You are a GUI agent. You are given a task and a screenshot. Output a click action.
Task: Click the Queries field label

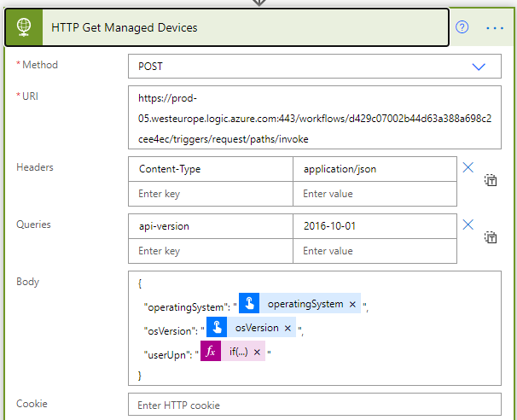[33, 225]
